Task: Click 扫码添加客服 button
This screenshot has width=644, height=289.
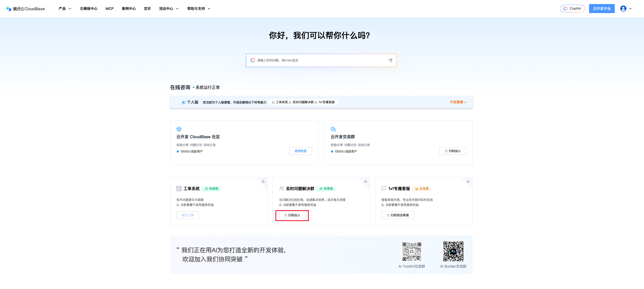Action: pyautogui.click(x=397, y=215)
